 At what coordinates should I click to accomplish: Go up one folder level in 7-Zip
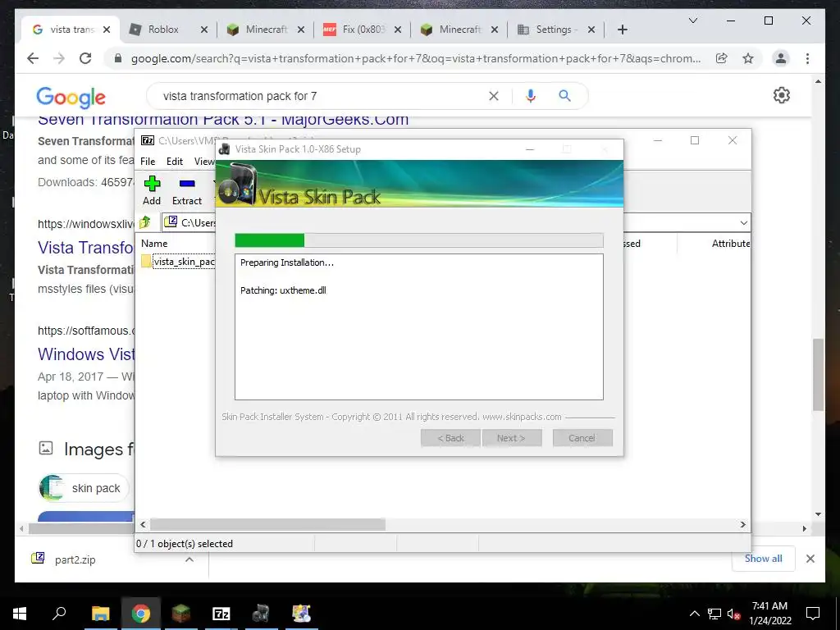coord(145,221)
